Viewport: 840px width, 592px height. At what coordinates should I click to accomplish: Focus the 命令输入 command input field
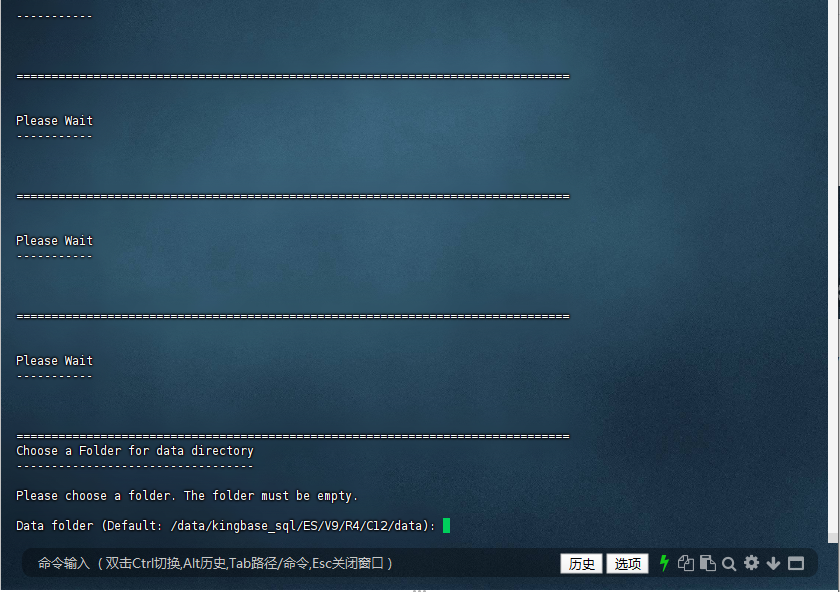(x=289, y=564)
